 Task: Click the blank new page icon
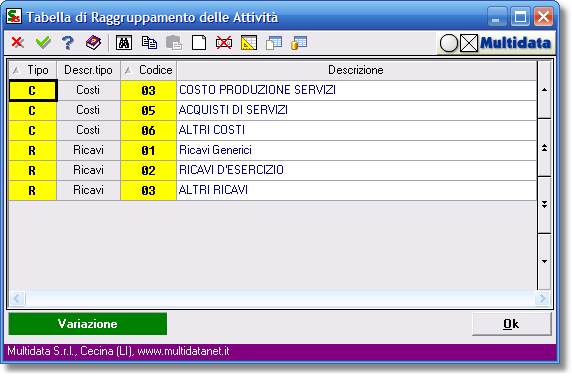coord(199,43)
